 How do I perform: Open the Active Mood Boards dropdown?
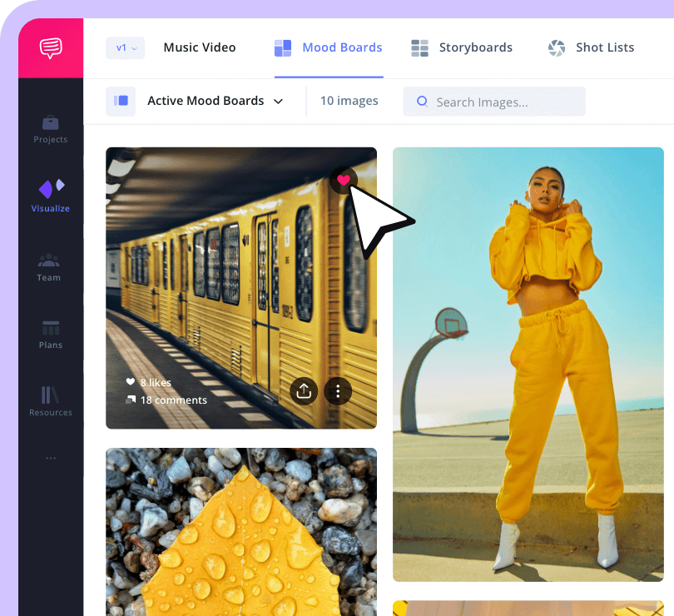point(215,101)
